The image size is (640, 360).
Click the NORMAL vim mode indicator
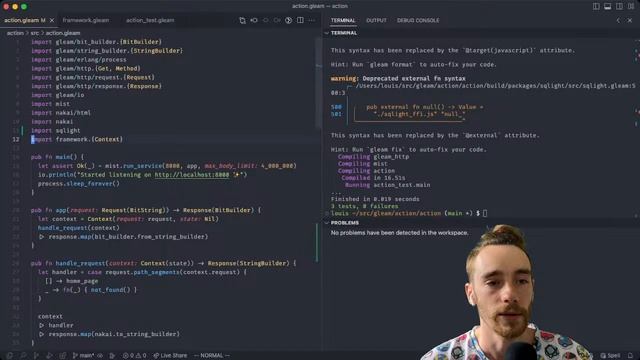coord(211,356)
